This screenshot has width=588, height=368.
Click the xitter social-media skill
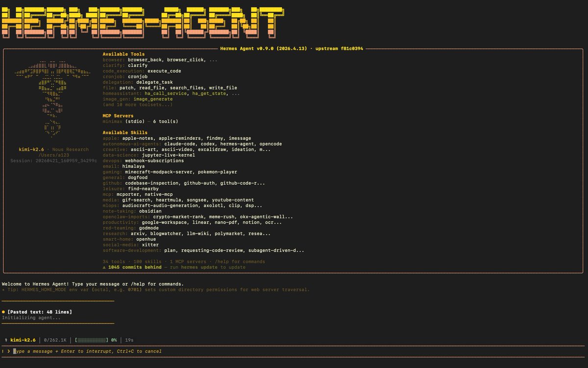click(x=150, y=244)
